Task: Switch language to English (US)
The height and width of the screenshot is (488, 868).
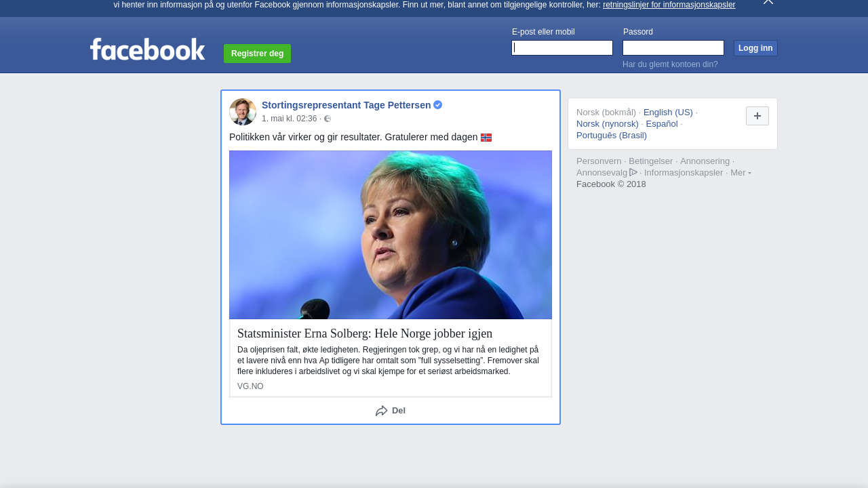Action: 668,113
